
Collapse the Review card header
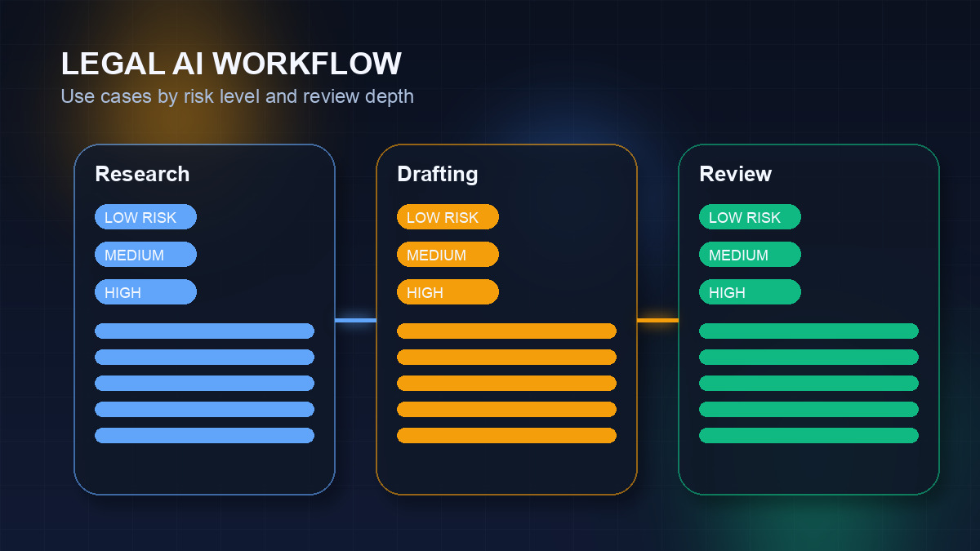tap(735, 174)
